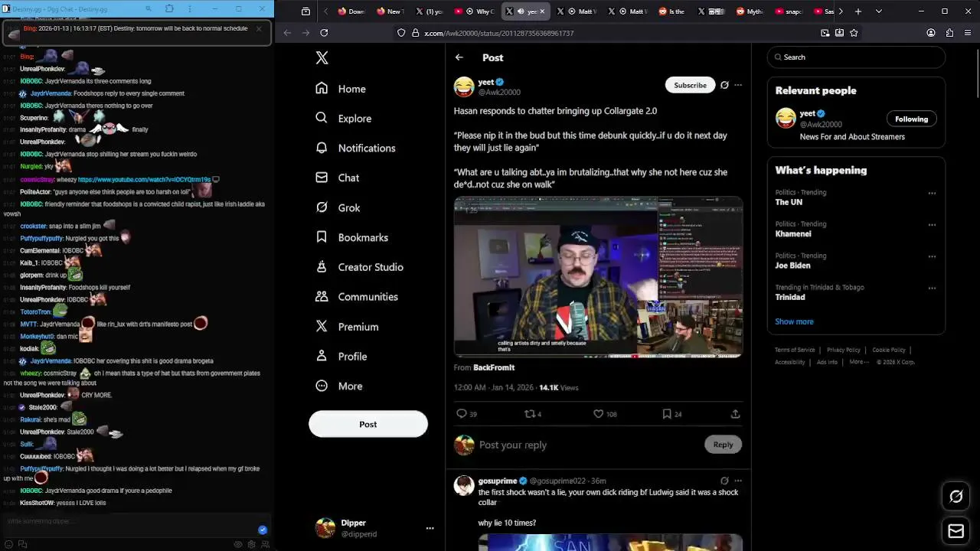Click Show more under What's happening
Viewport: 980px width, 551px height.
[794, 322]
